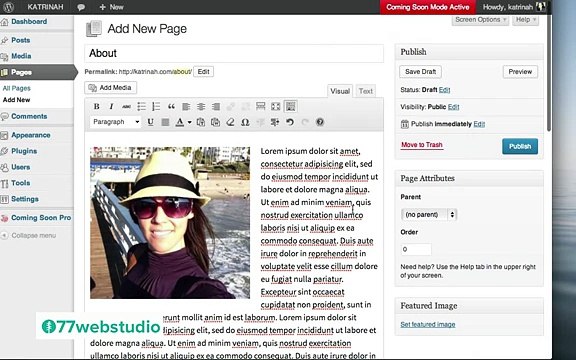Paste from Word
The height and width of the screenshot is (360, 576).
coord(216,122)
